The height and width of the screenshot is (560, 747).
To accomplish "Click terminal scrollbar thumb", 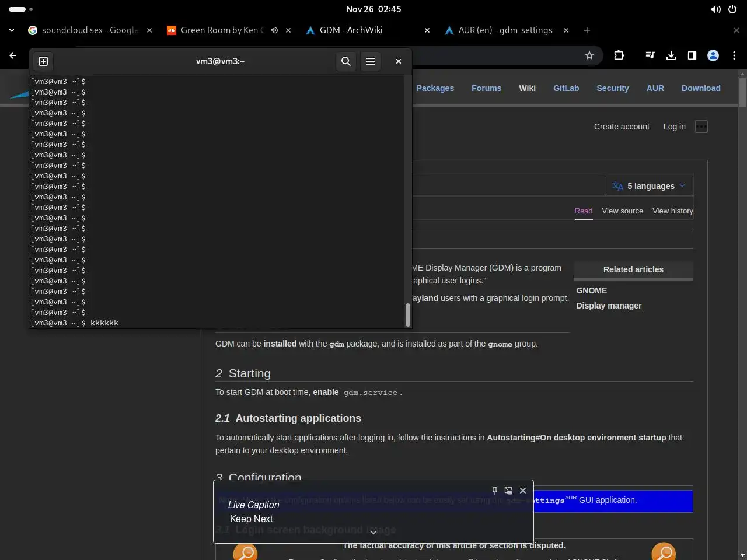I will tap(408, 315).
